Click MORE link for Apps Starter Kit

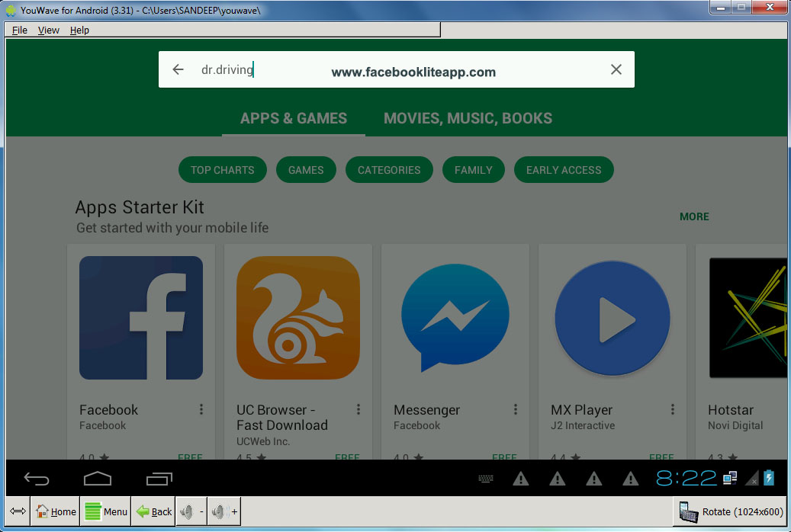pos(694,216)
